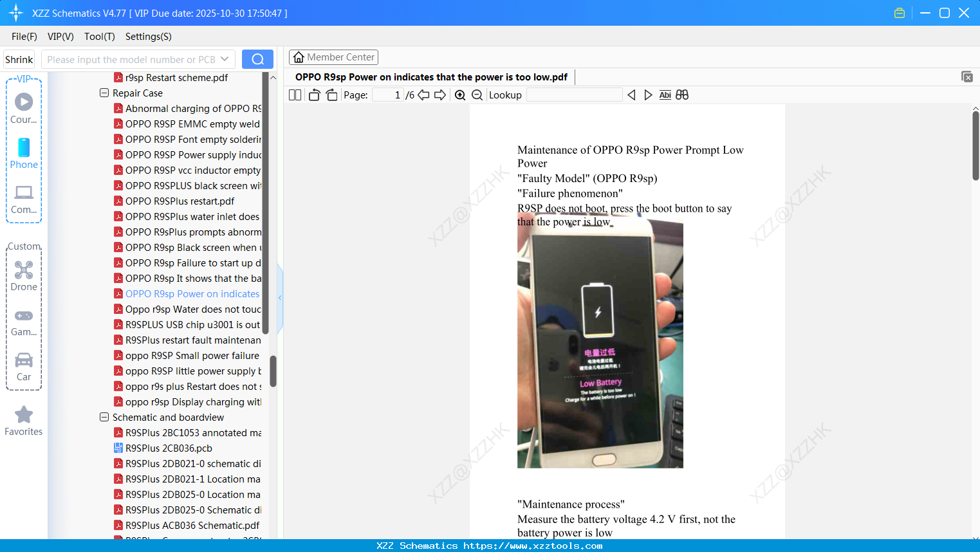Close the open PDF document tab
Image resolution: width=980 pixels, height=552 pixels.
click(967, 77)
